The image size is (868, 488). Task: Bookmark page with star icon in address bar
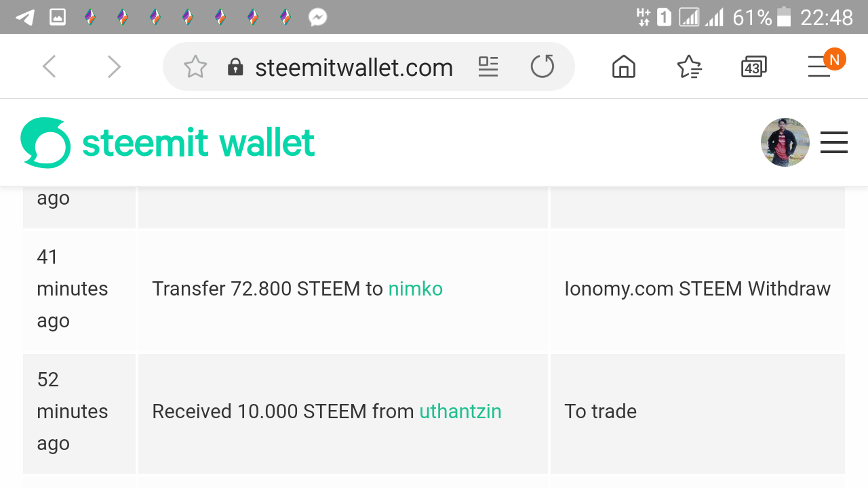click(195, 66)
